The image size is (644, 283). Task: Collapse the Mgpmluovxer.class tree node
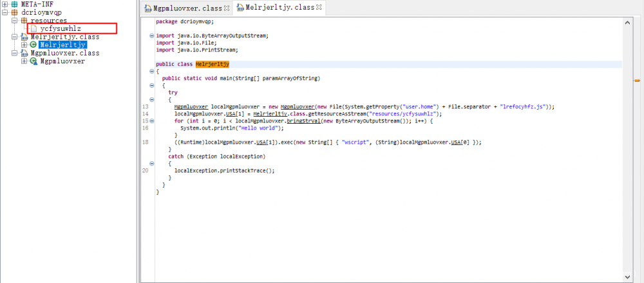click(x=15, y=53)
